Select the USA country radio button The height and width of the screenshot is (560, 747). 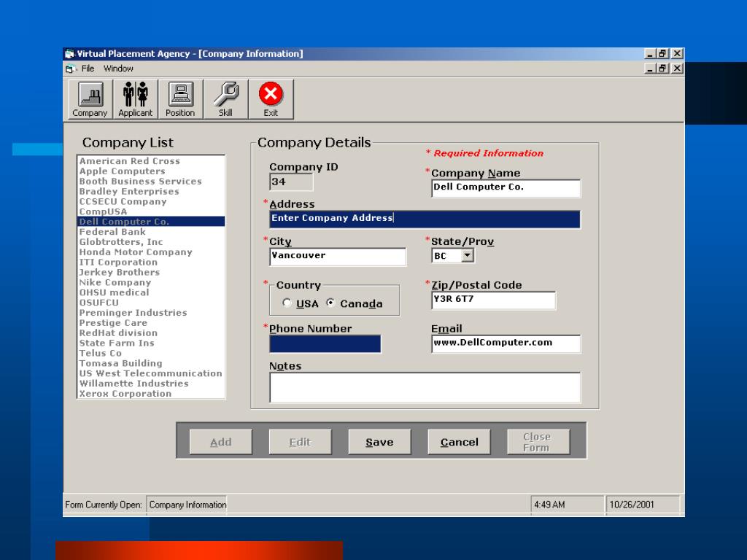point(287,303)
